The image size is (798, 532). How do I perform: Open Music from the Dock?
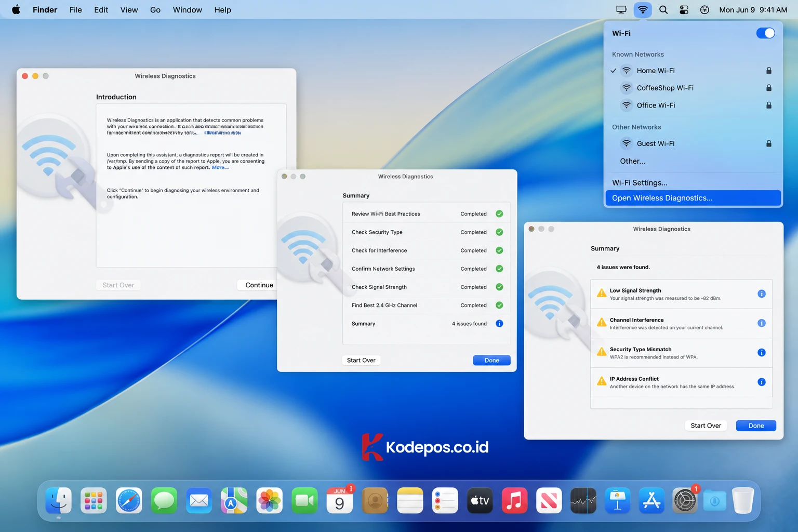tap(515, 501)
